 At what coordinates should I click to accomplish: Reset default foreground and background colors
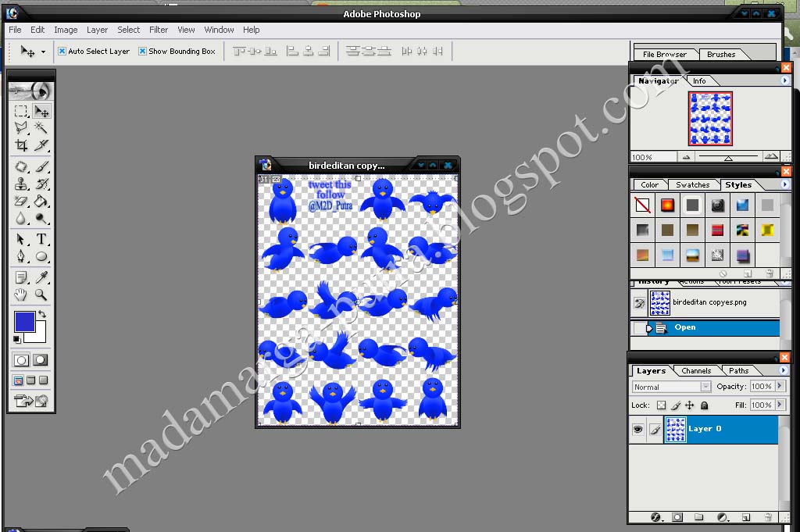click(x=17, y=339)
